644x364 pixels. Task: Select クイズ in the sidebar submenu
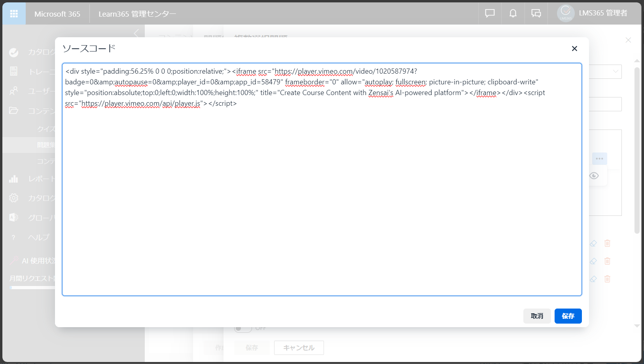tap(46, 129)
